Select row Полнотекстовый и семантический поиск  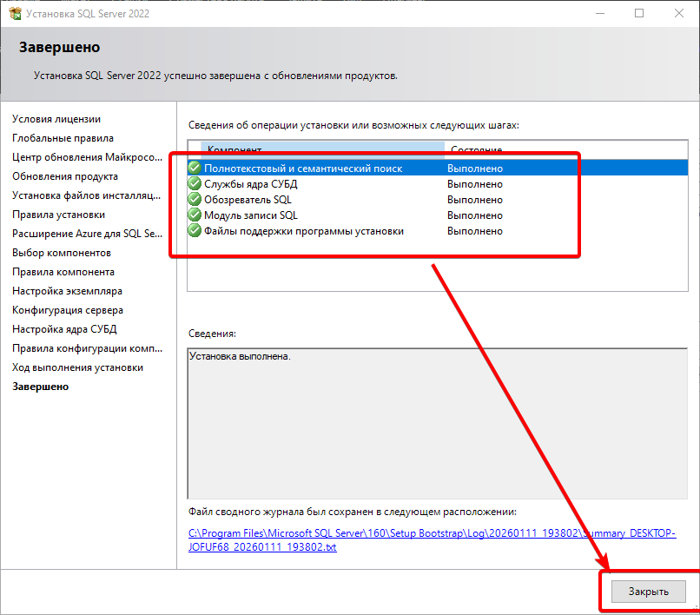[438, 168]
